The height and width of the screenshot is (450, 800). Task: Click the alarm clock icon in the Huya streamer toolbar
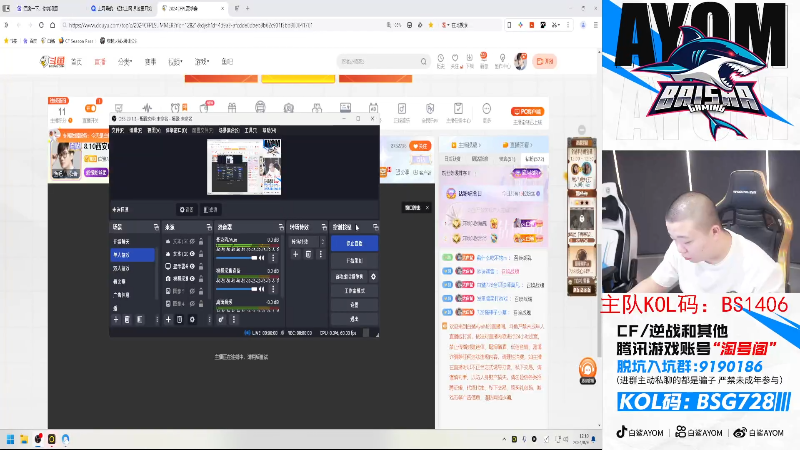[175, 108]
